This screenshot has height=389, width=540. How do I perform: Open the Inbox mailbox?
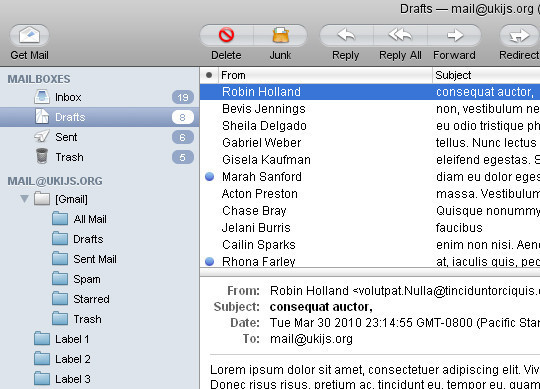click(99, 97)
